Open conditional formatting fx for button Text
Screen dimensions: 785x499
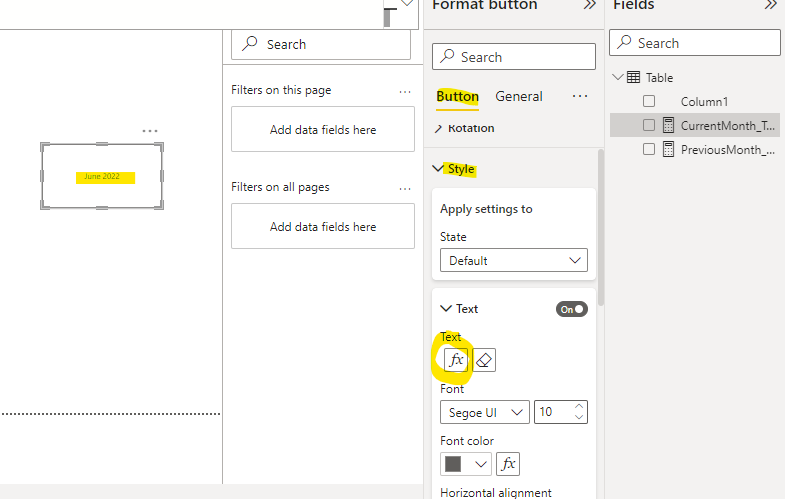[x=456, y=360]
